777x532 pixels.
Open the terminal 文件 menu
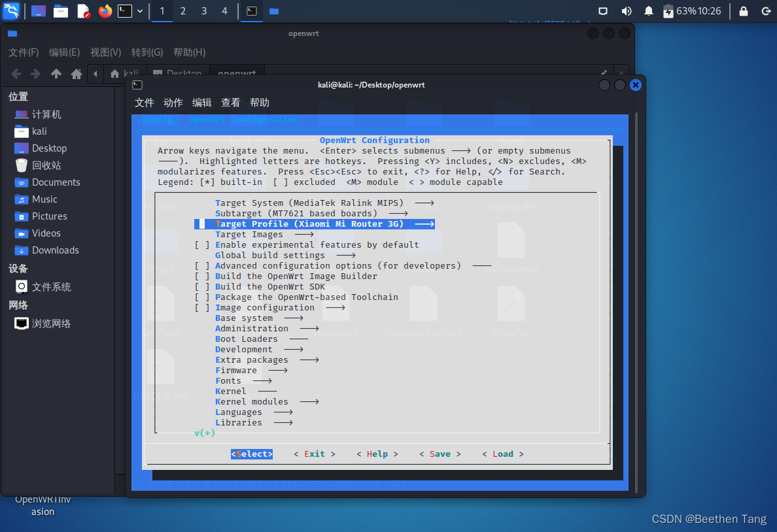(x=144, y=103)
